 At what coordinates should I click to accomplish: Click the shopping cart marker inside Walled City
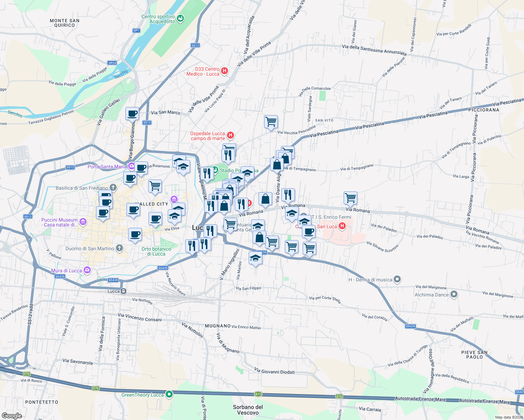click(x=155, y=187)
